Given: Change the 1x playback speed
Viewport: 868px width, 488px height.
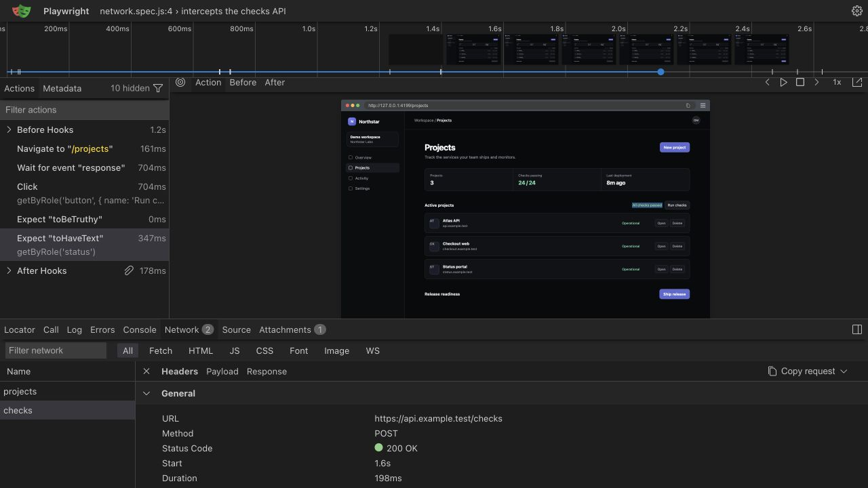Looking at the screenshot, I should pyautogui.click(x=837, y=82).
